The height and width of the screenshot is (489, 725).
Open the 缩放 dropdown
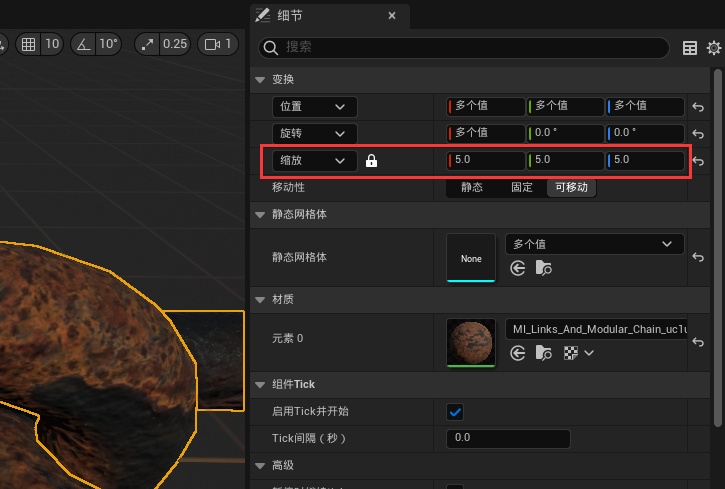(314, 160)
